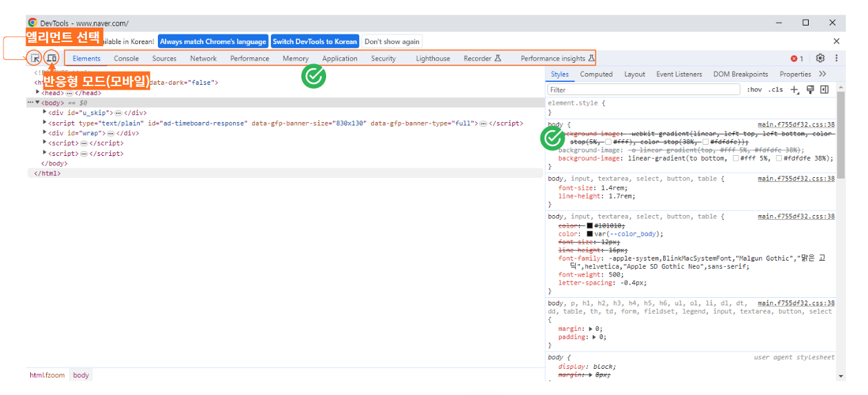Click the Don't show again button
This screenshot has height=395, width=868.
pyautogui.click(x=392, y=41)
